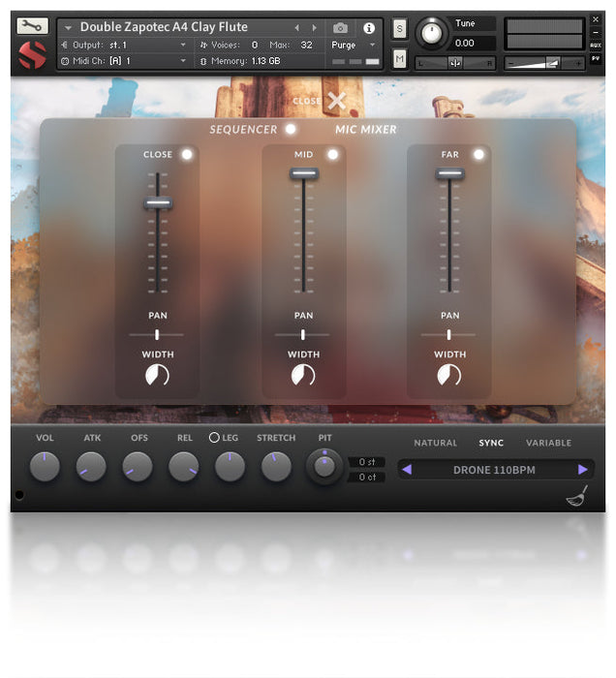Disable the FAR mic channel
The width and height of the screenshot is (616, 678).
point(478,154)
